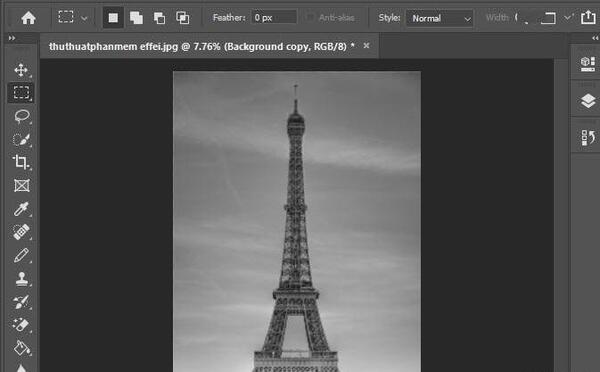Click the Width field in options bar
The image size is (600, 372).
[521, 18]
